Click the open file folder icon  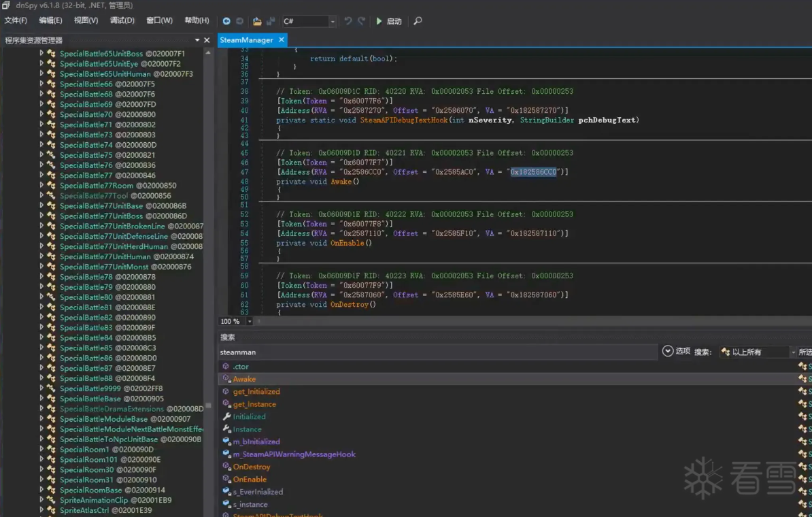click(x=257, y=21)
